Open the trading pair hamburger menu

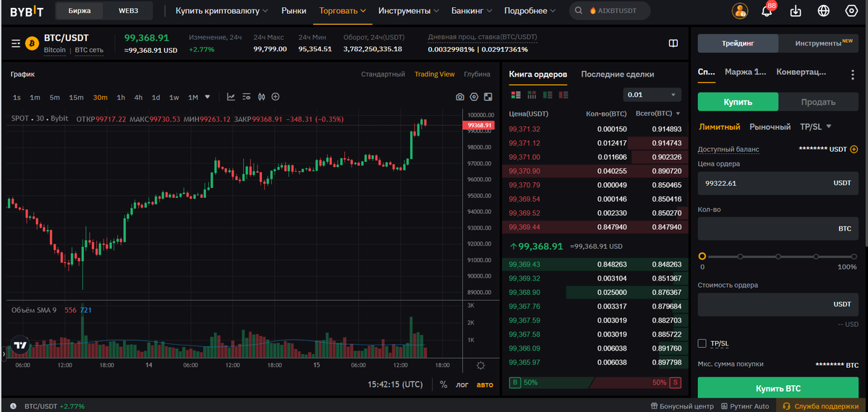click(x=15, y=44)
